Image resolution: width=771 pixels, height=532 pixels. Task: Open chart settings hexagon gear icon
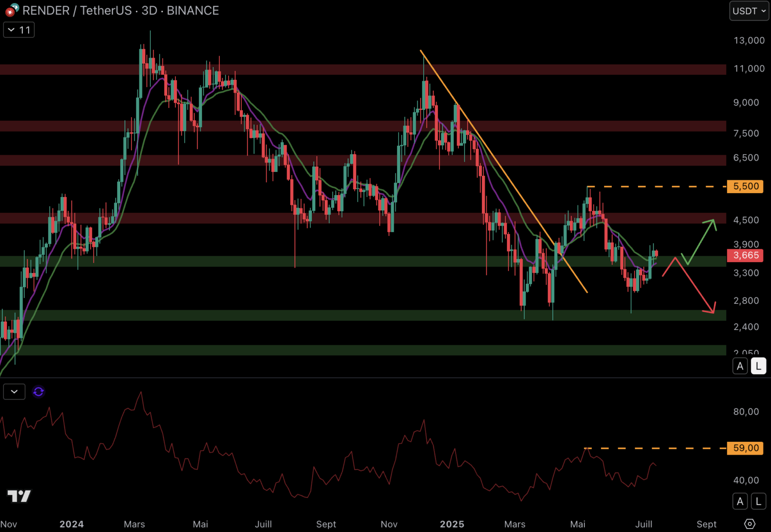[749, 524]
